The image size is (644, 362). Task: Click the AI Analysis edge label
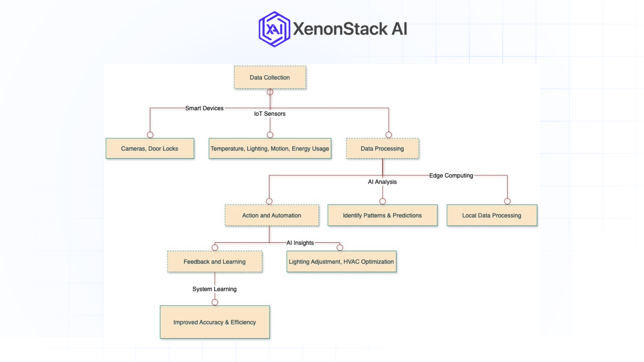382,182
